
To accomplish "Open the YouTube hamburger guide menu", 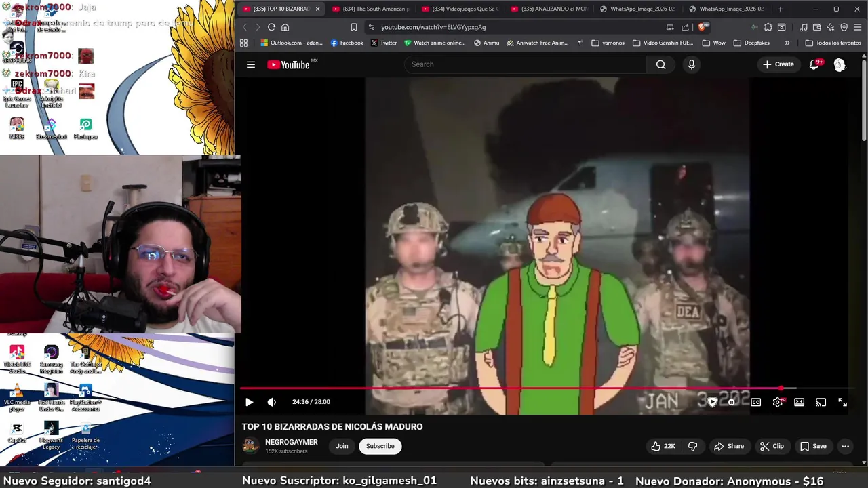I will click(251, 64).
